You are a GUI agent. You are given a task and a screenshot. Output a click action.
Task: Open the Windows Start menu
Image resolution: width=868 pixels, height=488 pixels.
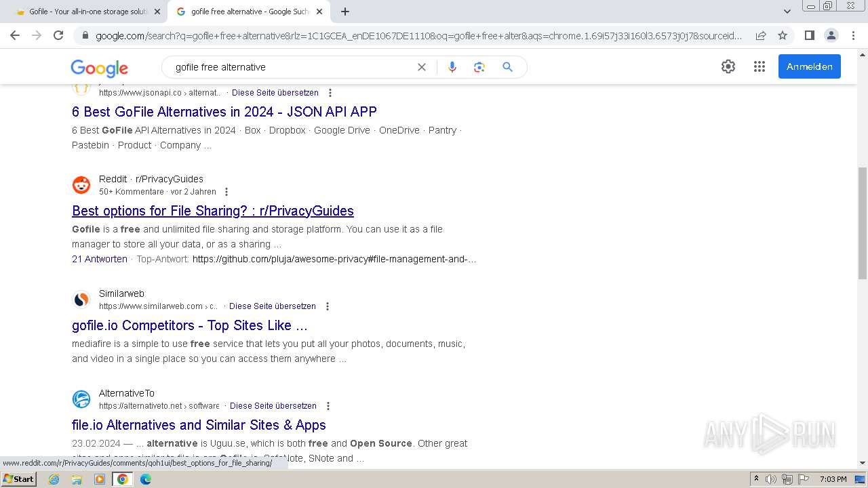coord(18,479)
